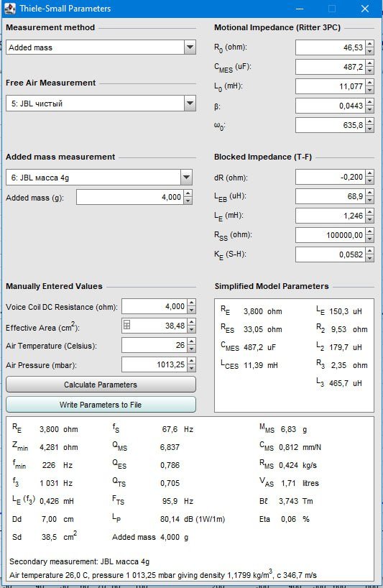383x588 pixels.
Task: Decrease Air Pressure with down spinner
Action: pyautogui.click(x=191, y=369)
